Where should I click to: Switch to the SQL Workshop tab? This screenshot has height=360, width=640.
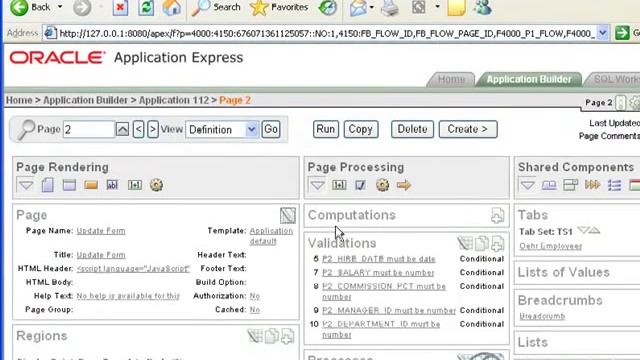click(x=614, y=79)
